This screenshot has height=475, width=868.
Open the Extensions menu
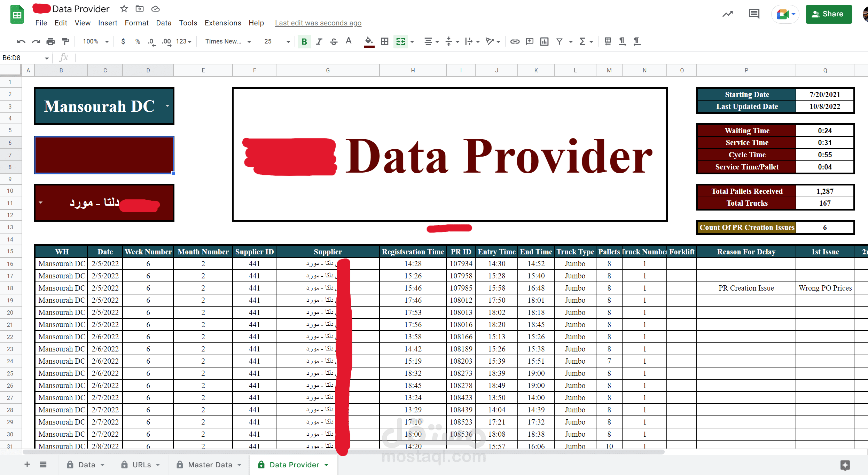click(222, 23)
